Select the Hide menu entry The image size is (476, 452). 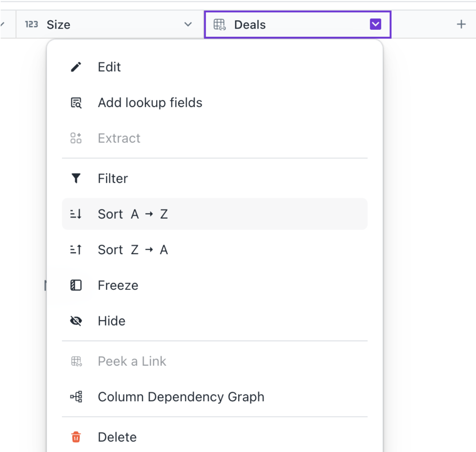(214, 321)
